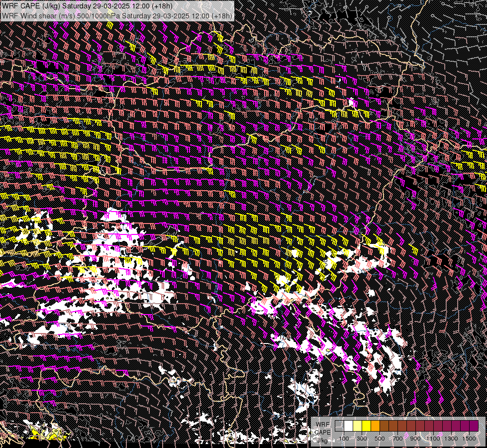This screenshot has height=448, width=487.
Task: Click the legend value 100
Action: [344, 439]
